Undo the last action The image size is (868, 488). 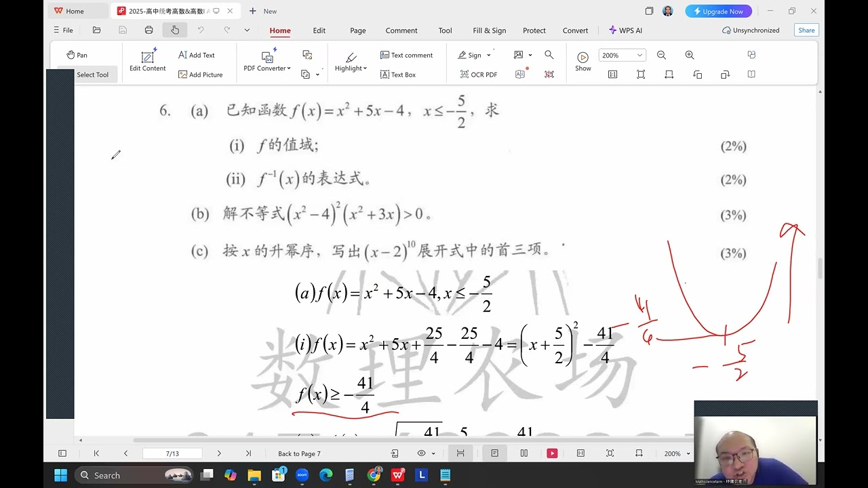coord(200,30)
